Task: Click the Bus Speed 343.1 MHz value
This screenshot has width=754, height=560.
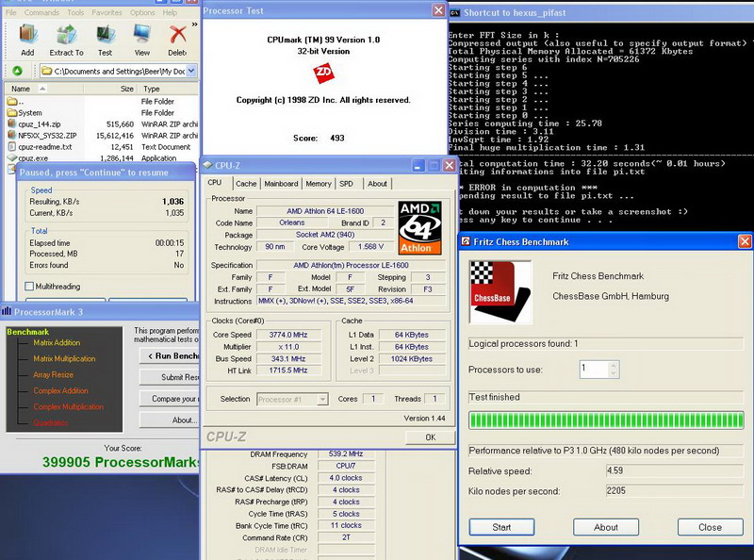Action: (288, 359)
